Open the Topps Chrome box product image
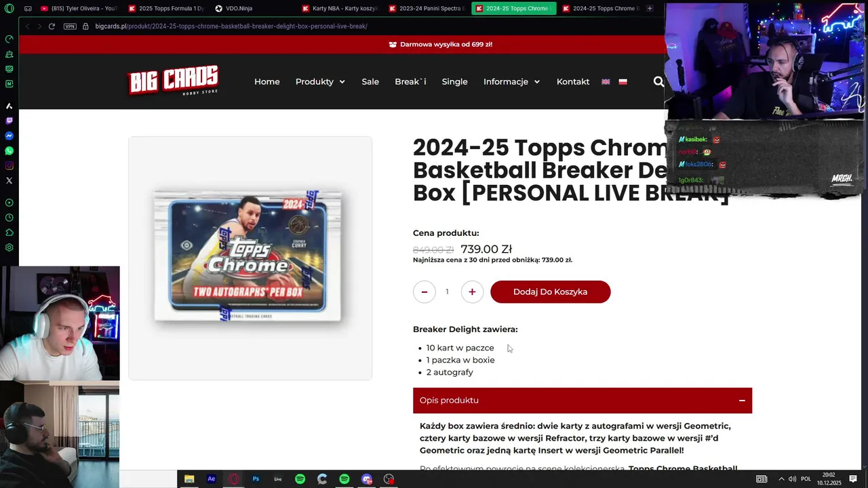The height and width of the screenshot is (488, 868). point(250,258)
